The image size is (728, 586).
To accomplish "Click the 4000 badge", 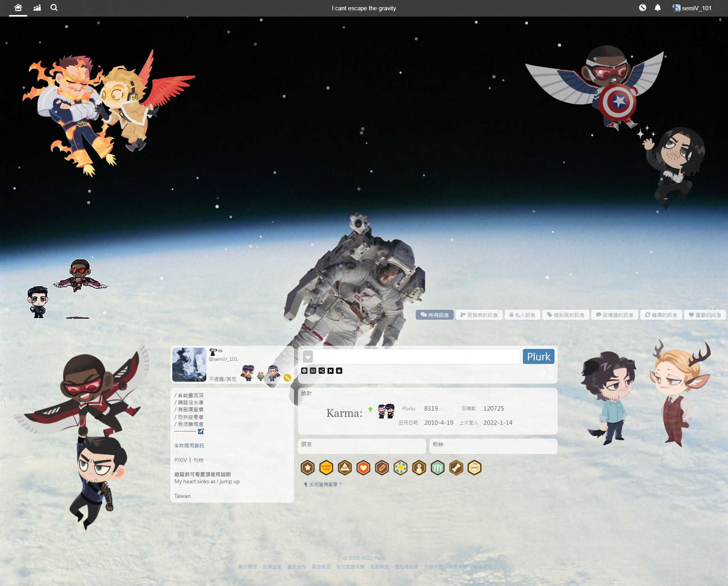I will 475,468.
